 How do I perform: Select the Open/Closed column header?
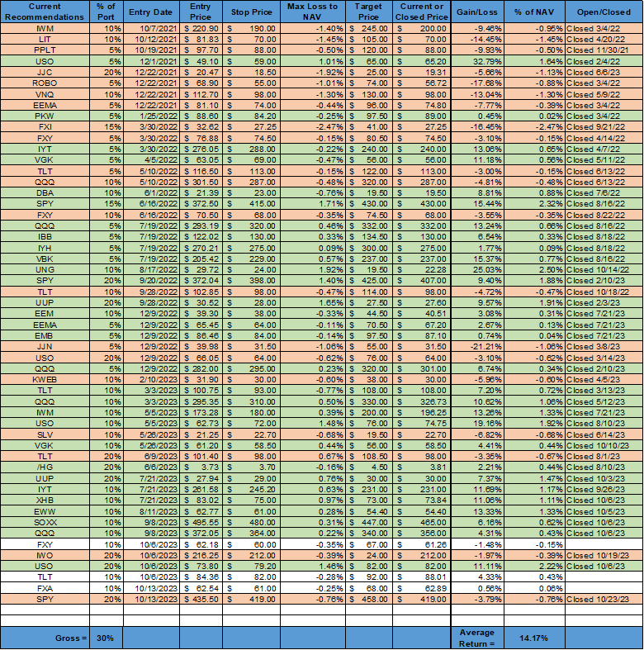coord(604,12)
